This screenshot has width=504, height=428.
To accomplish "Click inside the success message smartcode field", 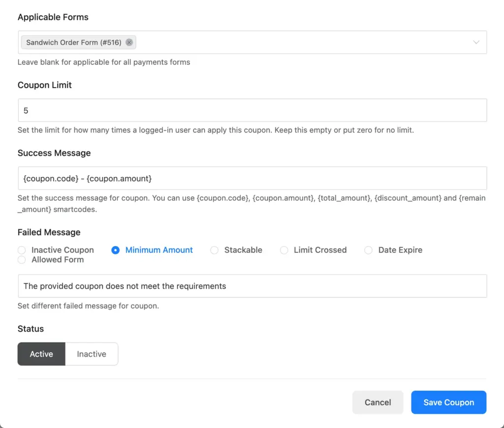I will coord(252,178).
